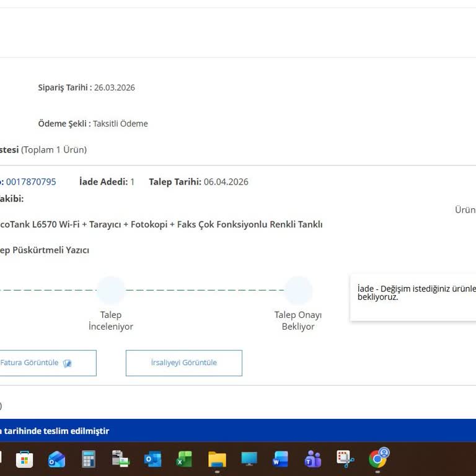Click the Püskürtmeli Yazıcı product line
The width and height of the screenshot is (476, 476).
45,250
